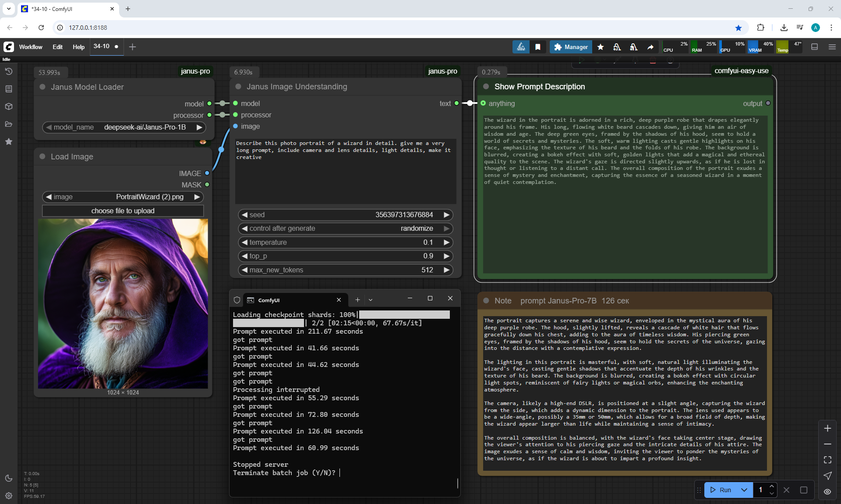Click the temperature value slider field
Screen dimensions: 841x504
[x=345, y=242]
